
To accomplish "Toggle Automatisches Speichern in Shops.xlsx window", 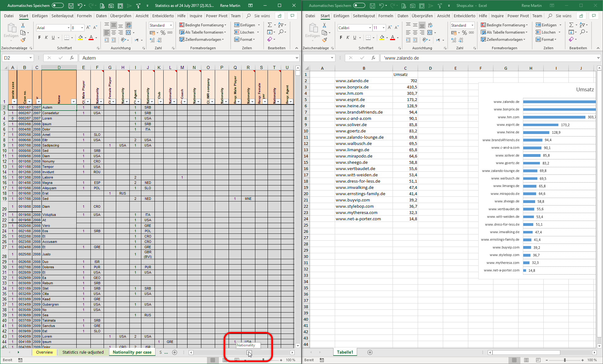I will pos(359,5).
